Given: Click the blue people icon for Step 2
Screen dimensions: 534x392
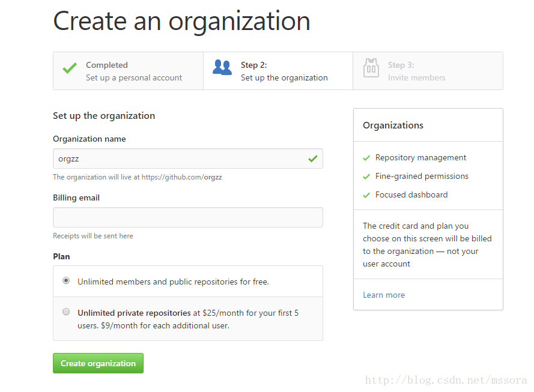Looking at the screenshot, I should tap(222, 67).
